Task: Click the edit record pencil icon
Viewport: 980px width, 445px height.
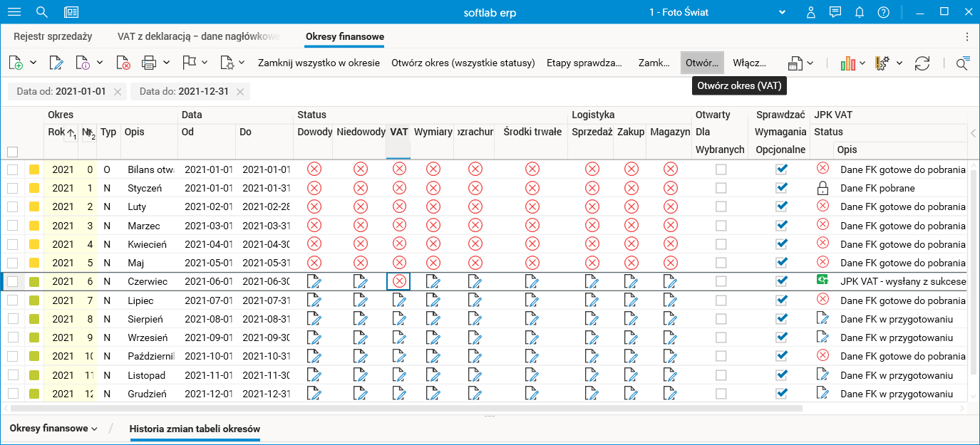Action: tap(56, 63)
